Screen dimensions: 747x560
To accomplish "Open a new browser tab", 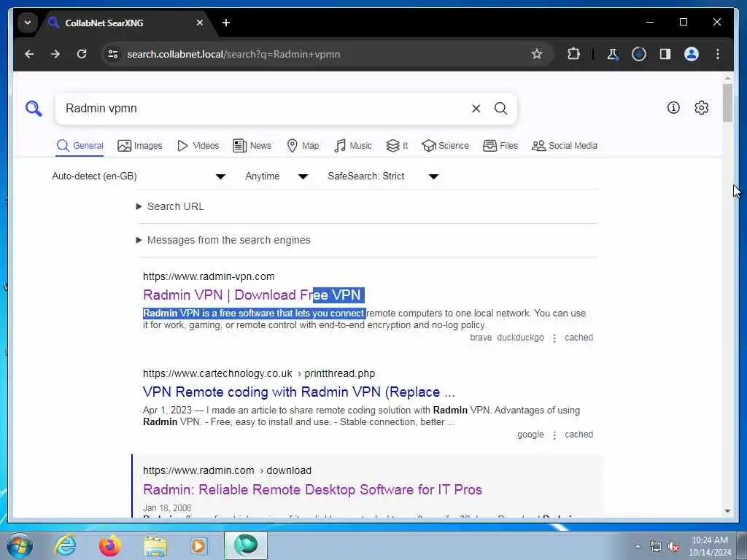I will point(226,23).
